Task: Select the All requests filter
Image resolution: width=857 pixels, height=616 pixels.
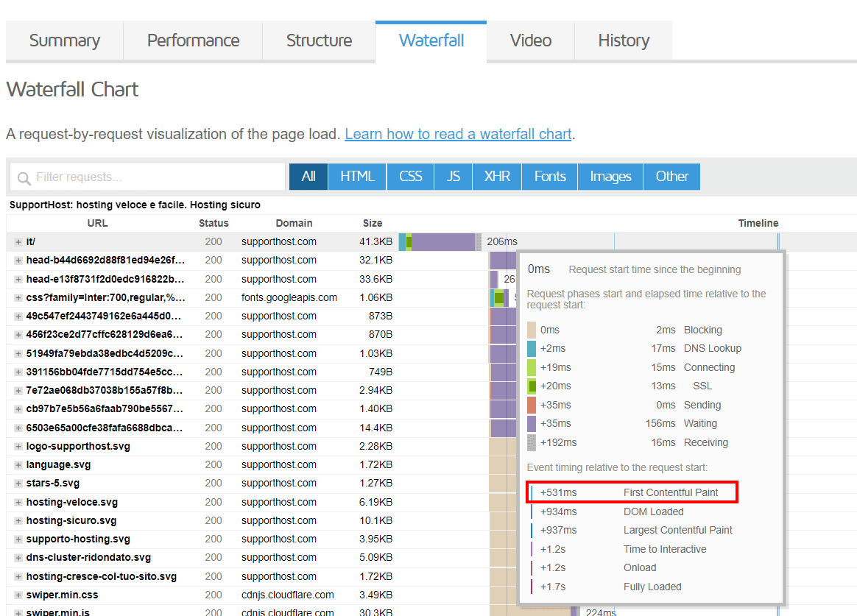Action: 308,177
